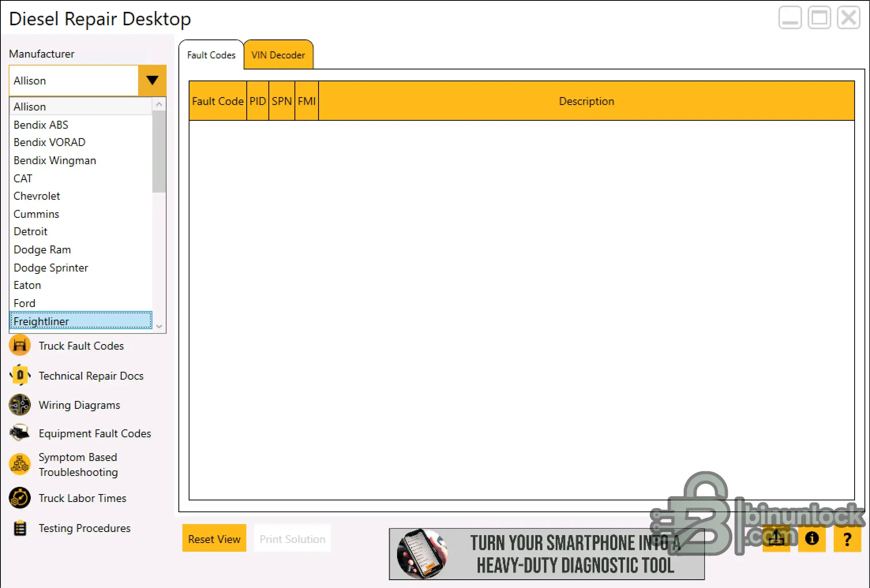Viewport: 870px width, 588px height.
Task: Switch to the Fault Codes tab
Action: [211, 55]
